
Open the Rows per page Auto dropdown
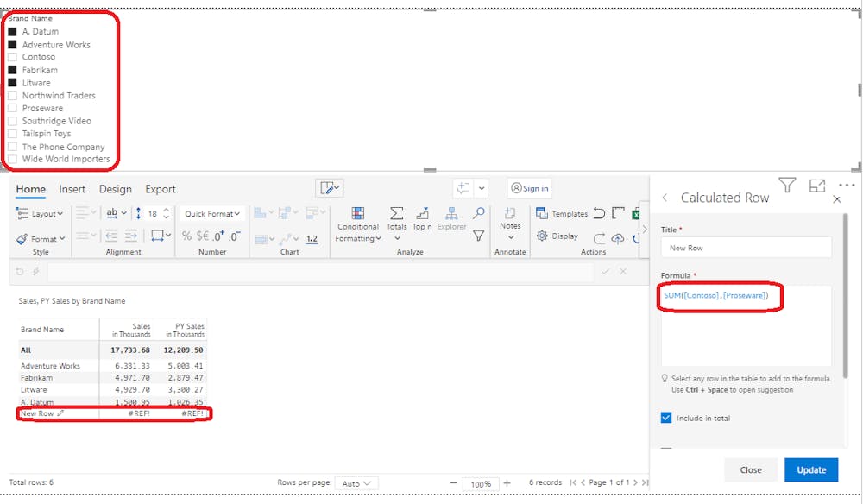pyautogui.click(x=356, y=483)
